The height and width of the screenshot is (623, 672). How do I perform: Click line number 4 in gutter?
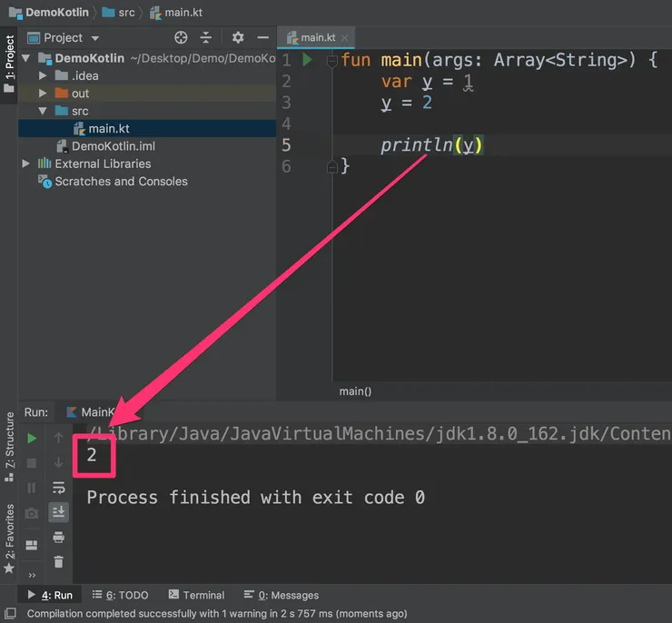point(286,124)
